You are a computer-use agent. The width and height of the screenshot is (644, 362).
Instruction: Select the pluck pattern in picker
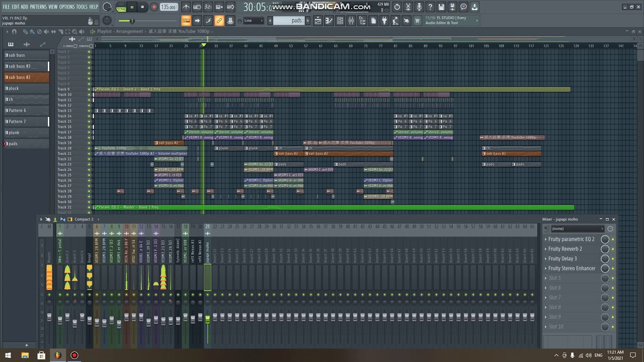pyautogui.click(x=26, y=88)
